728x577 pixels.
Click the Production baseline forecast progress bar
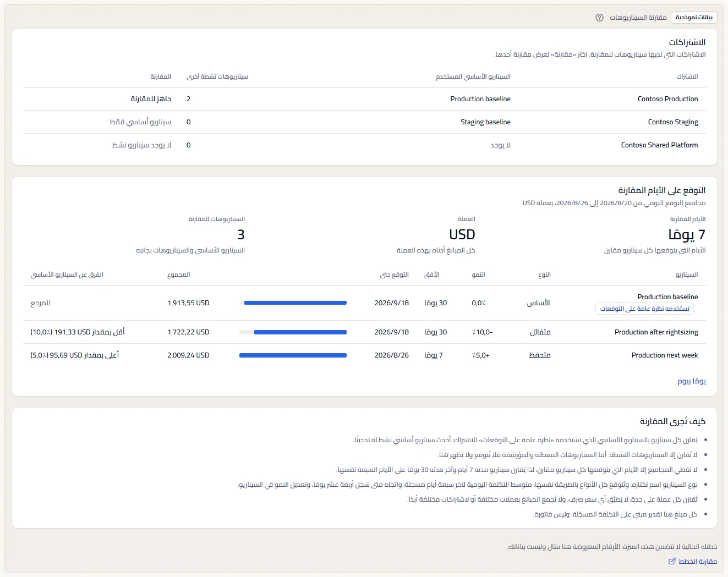pyautogui.click(x=293, y=303)
